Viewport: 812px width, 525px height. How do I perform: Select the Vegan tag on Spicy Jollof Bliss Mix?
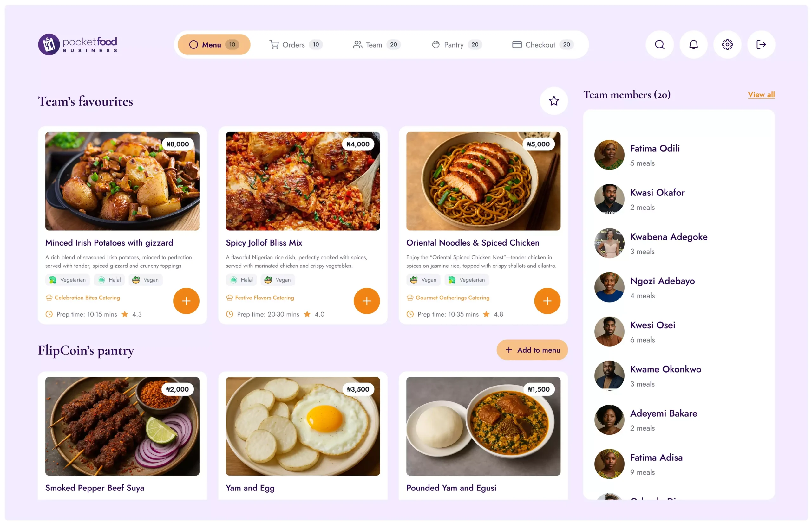(277, 279)
